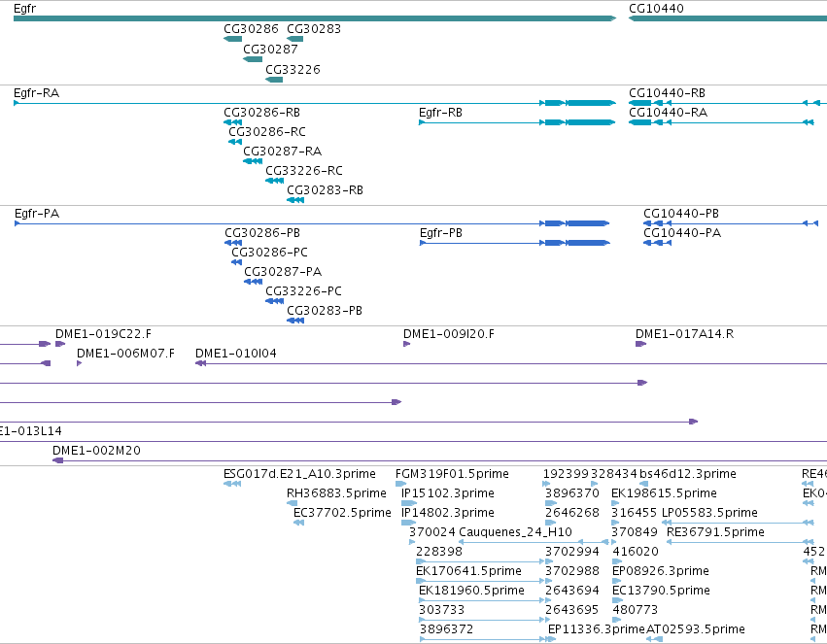Click the CG33226-PC protein label
Viewport: 827px width, 644px height.
304,292
